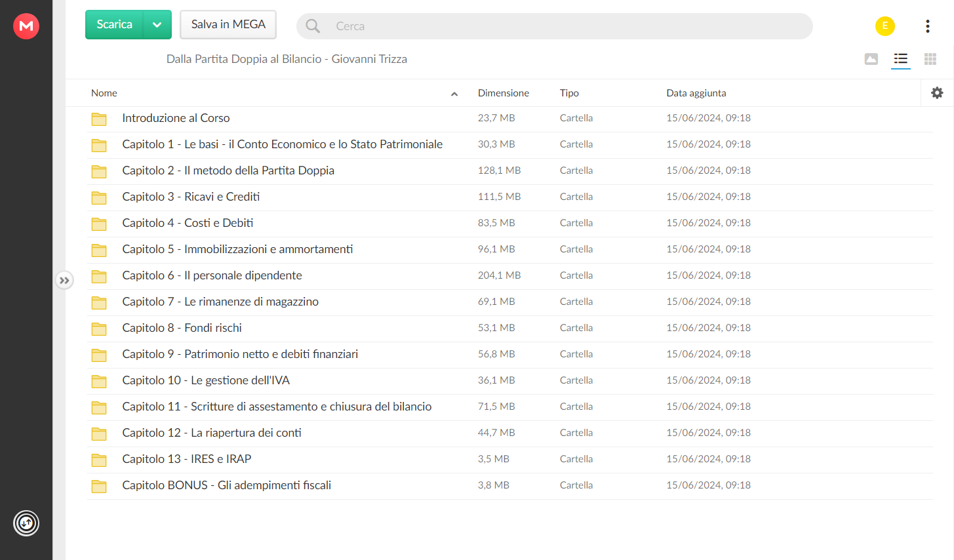Sort by Tipo column

(x=569, y=93)
